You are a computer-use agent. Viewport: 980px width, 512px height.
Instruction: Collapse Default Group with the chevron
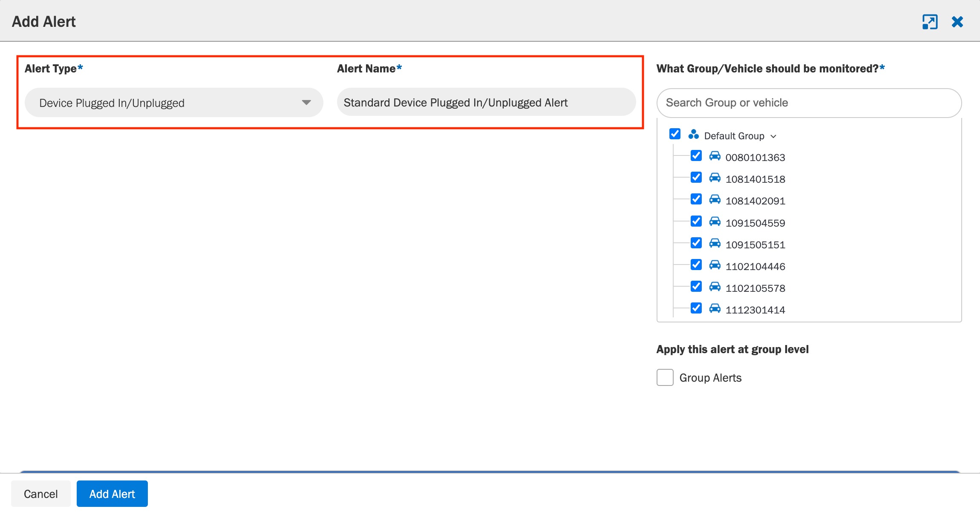773,136
